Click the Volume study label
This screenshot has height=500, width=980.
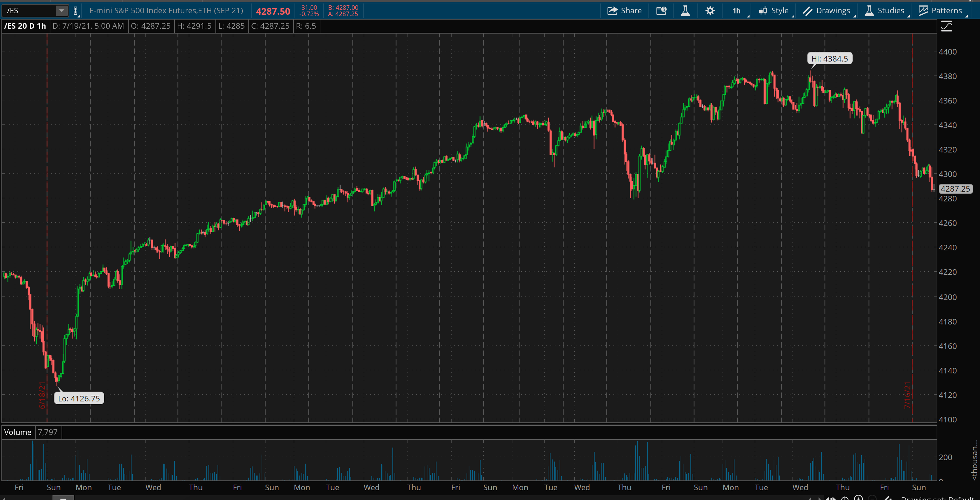pyautogui.click(x=17, y=432)
